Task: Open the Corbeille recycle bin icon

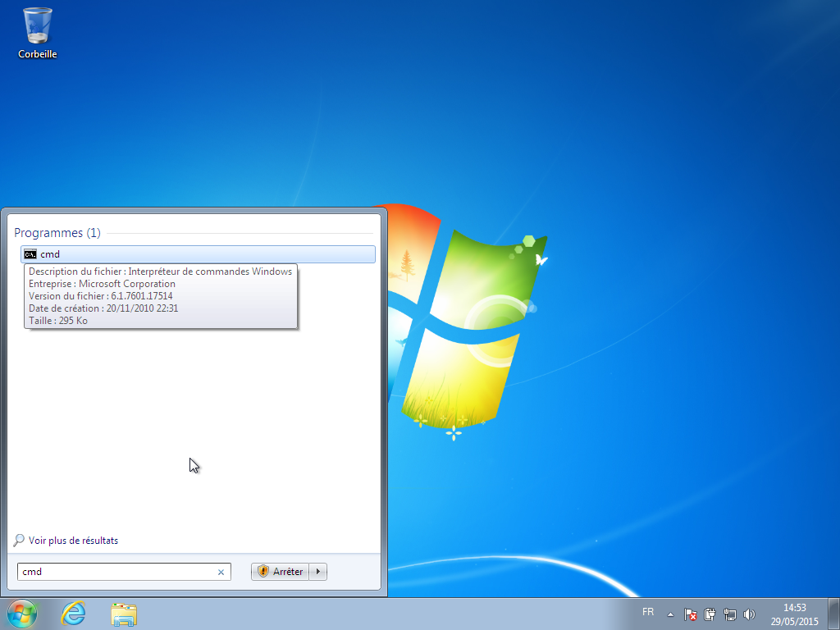Action: pos(38,33)
